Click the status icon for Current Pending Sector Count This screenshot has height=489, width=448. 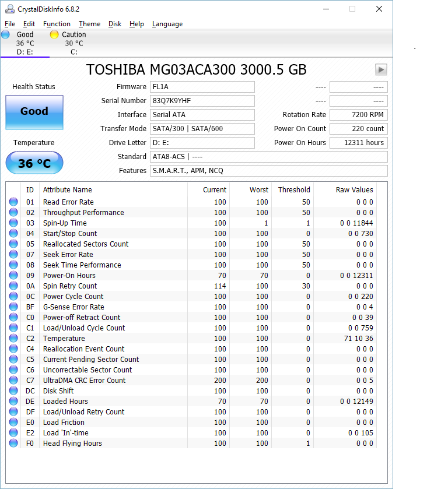13,359
